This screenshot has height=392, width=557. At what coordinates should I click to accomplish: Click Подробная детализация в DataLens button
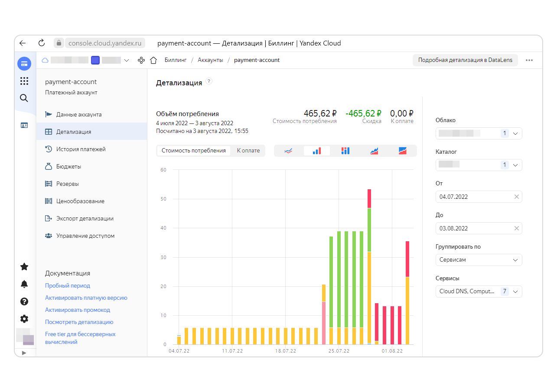[465, 60]
